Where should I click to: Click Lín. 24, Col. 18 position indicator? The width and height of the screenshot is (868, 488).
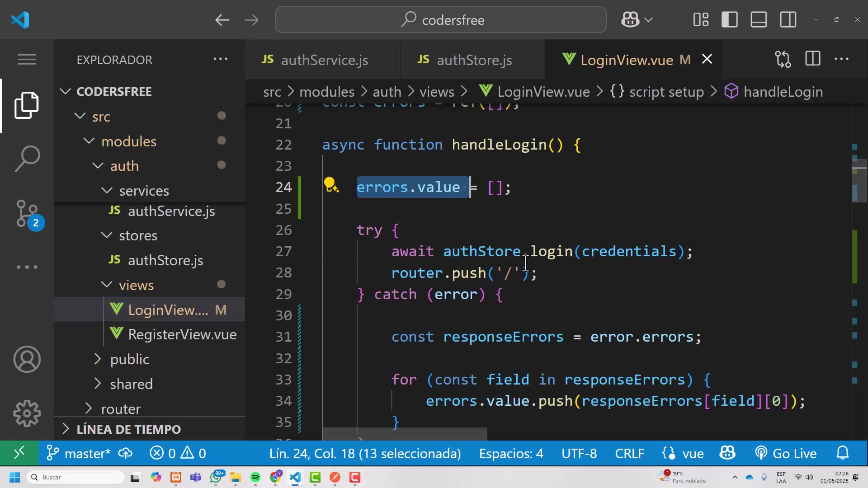[x=365, y=453]
